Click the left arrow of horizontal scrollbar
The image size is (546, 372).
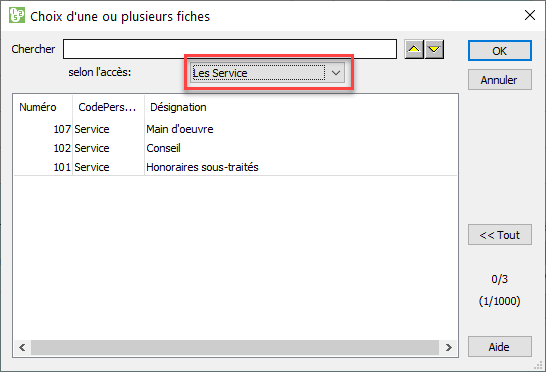click(22, 347)
